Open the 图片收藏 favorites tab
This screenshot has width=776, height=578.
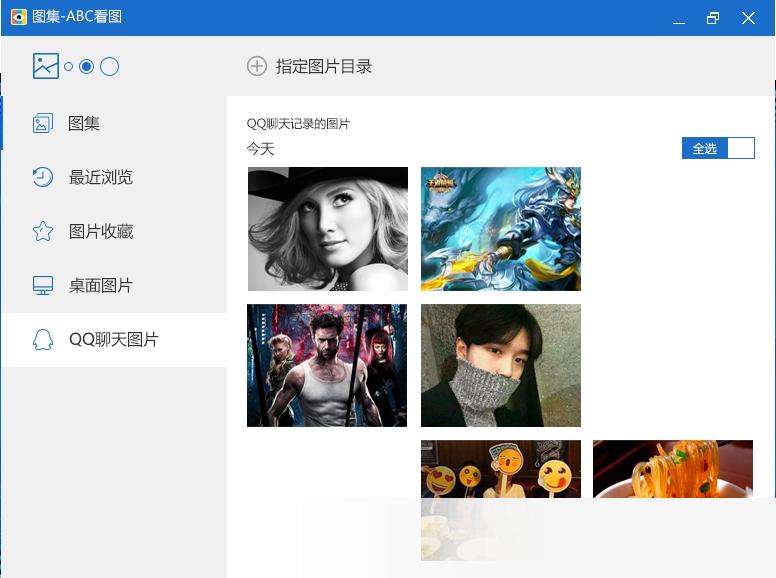[x=114, y=231]
